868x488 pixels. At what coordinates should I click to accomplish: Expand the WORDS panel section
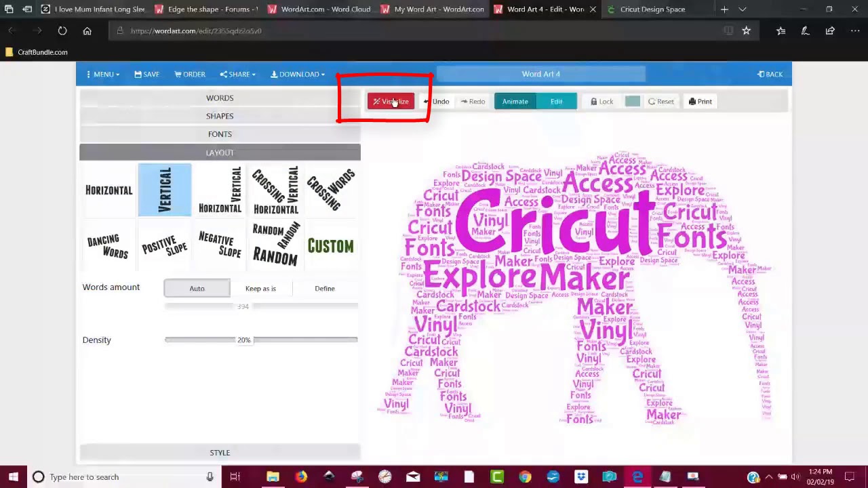(x=220, y=98)
